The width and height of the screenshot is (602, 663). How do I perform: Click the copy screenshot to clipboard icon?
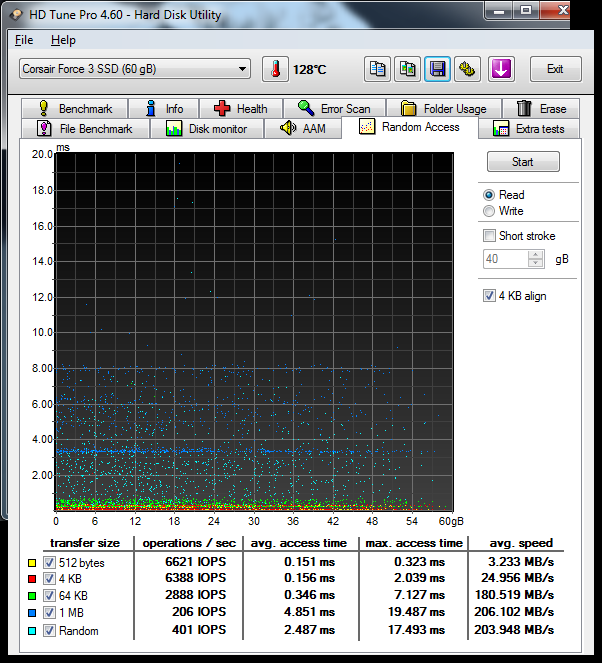407,69
